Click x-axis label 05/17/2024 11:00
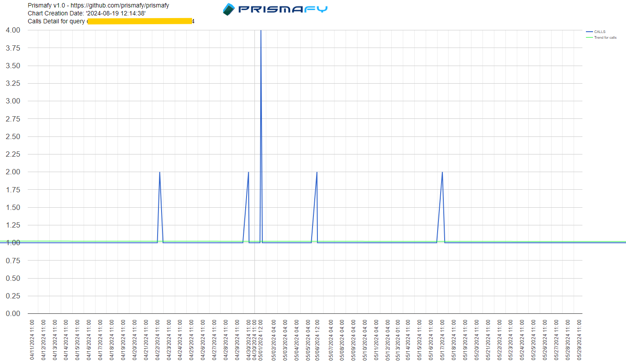 coord(442,340)
